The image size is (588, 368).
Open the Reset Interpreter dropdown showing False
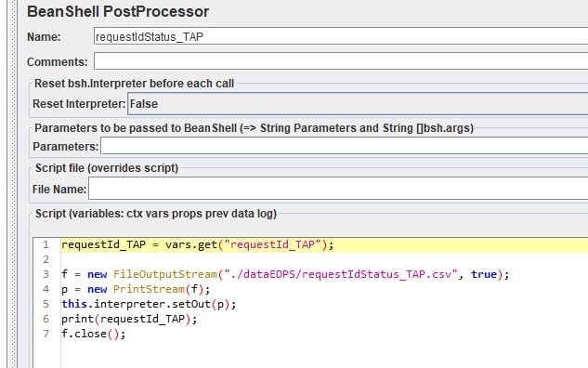click(x=358, y=103)
